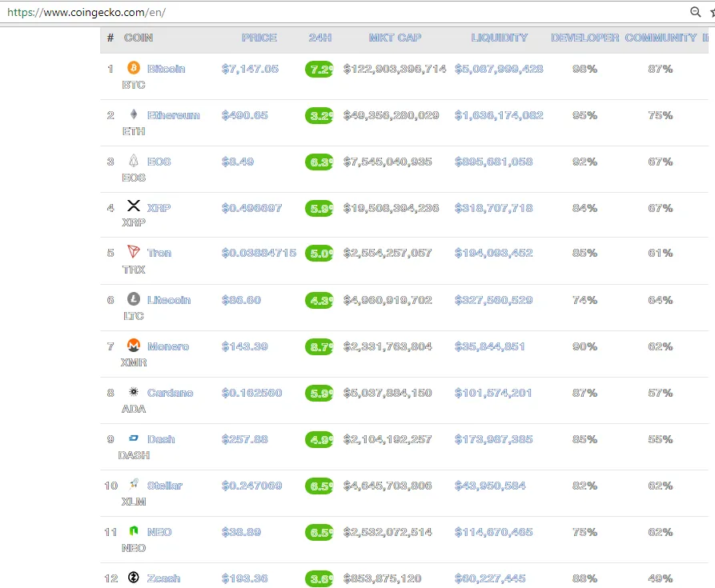
Task: Open the Ethereum coin page link
Action: [x=173, y=115]
